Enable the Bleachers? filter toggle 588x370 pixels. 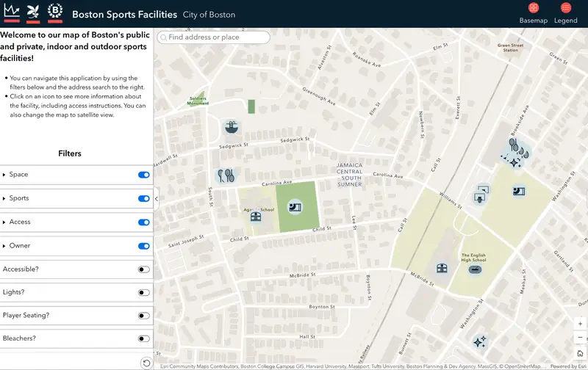[x=143, y=338]
